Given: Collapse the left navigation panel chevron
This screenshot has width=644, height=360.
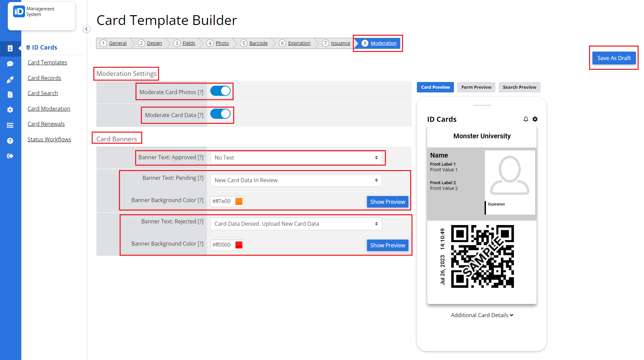Looking at the screenshot, I should 87,29.
